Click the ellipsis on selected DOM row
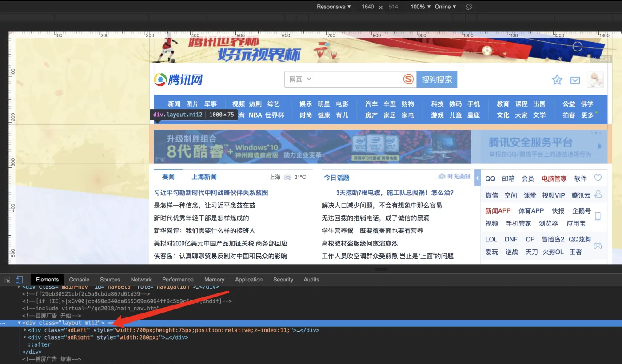The height and width of the screenshot is (364, 622). (4, 323)
